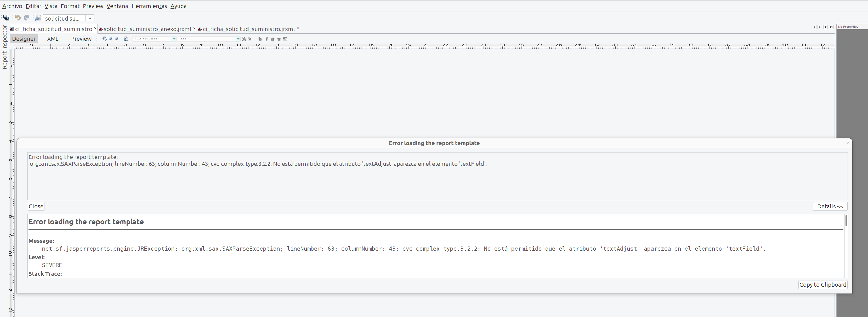Open the Preview menu in menu bar
868x317 pixels.
[93, 6]
